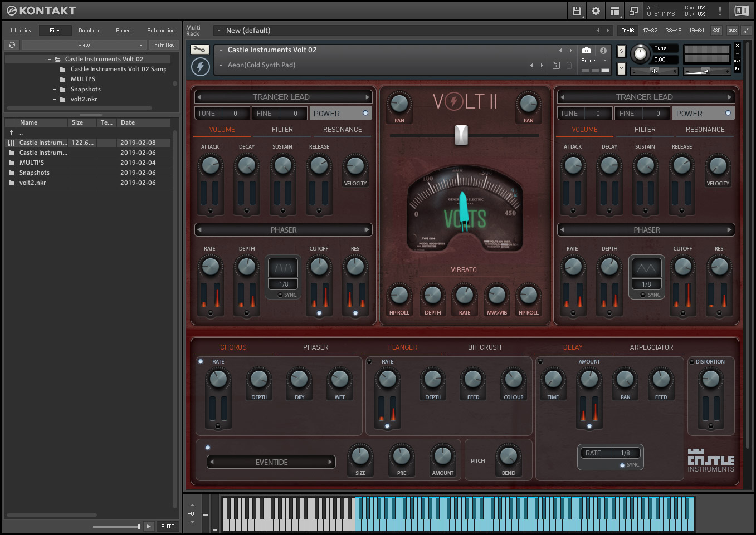
Task: Mute the instrument with M button
Action: coord(621,68)
